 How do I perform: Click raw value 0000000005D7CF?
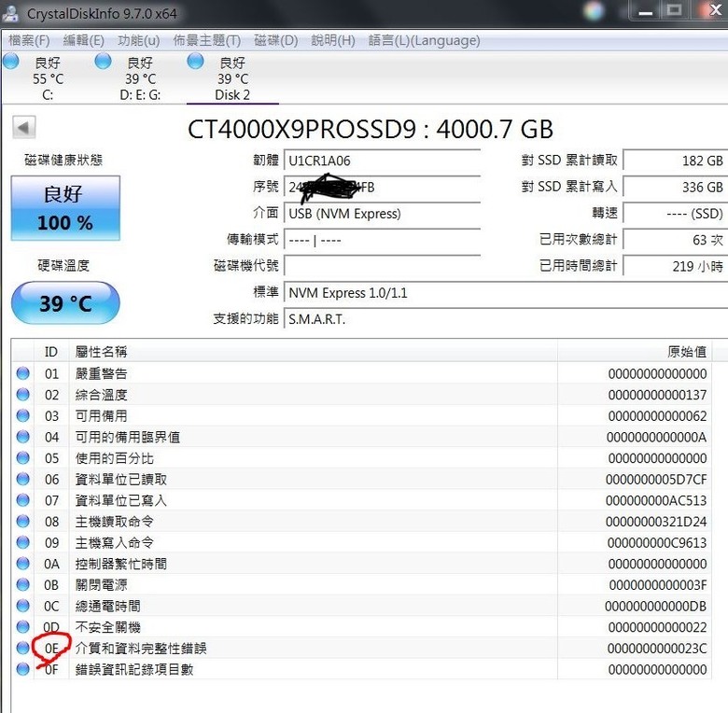point(656,480)
